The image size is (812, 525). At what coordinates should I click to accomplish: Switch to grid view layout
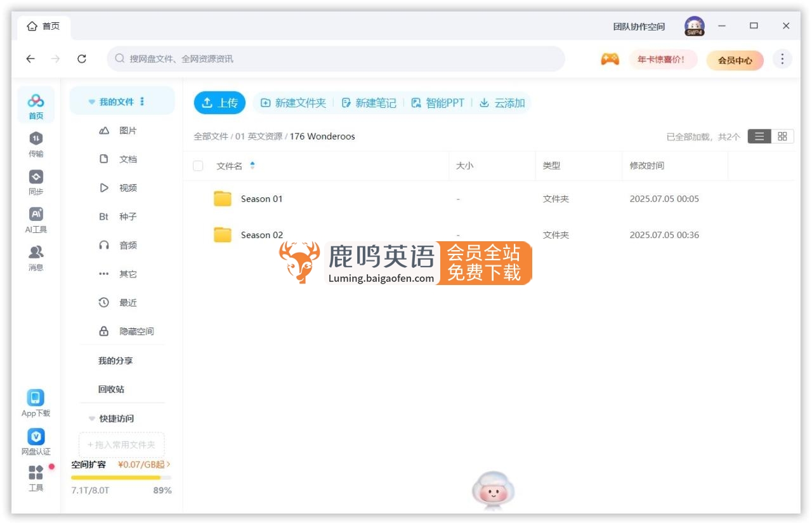(x=783, y=136)
